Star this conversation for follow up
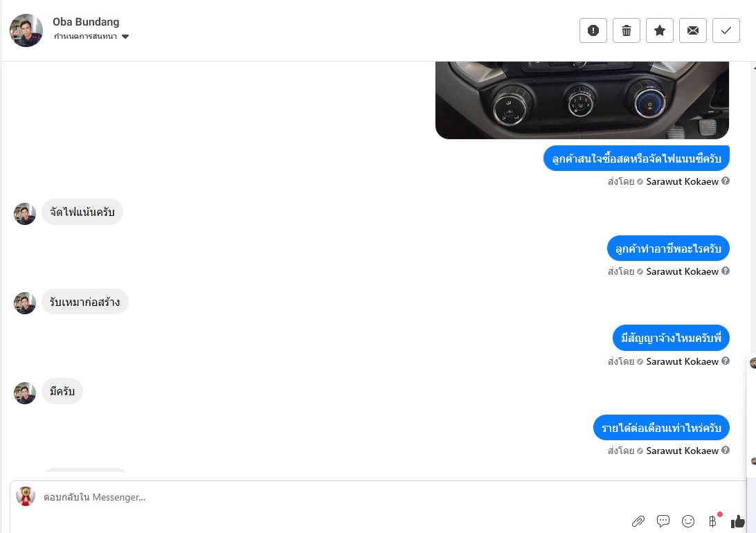The width and height of the screenshot is (756, 533). click(660, 30)
